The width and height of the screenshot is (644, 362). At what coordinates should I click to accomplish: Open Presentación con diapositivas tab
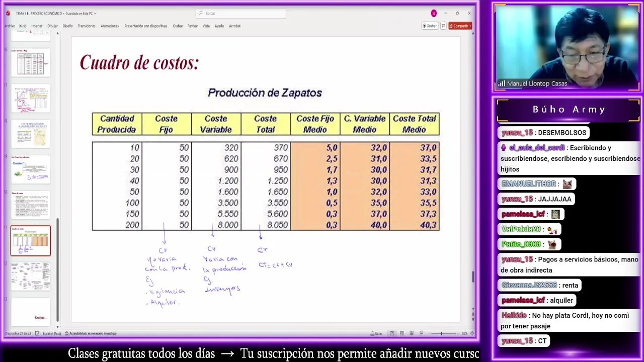[146, 26]
